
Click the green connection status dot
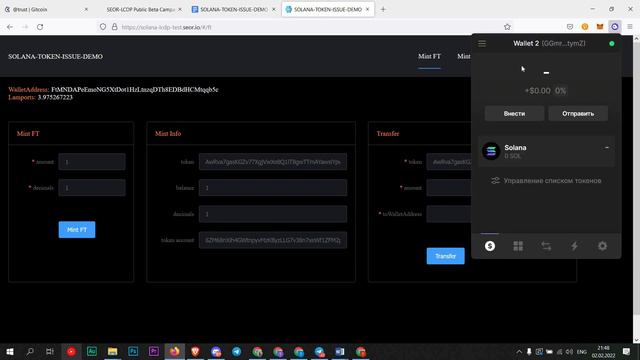(x=611, y=43)
